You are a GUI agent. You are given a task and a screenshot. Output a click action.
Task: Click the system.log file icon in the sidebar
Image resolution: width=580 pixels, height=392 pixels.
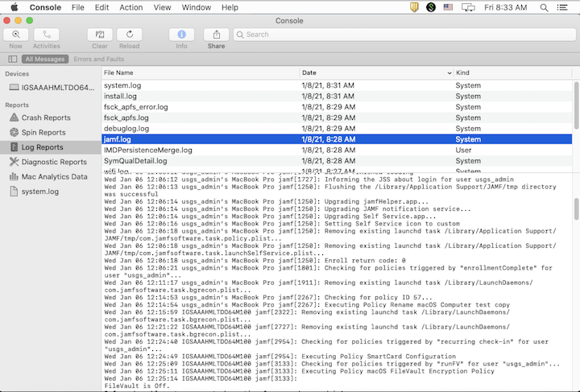pyautogui.click(x=14, y=192)
